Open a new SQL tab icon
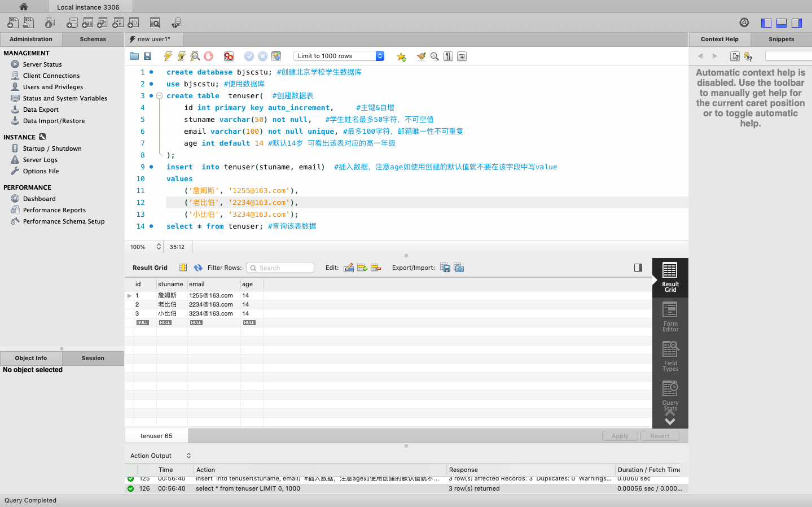This screenshot has width=812, height=507. pyautogui.click(x=12, y=23)
